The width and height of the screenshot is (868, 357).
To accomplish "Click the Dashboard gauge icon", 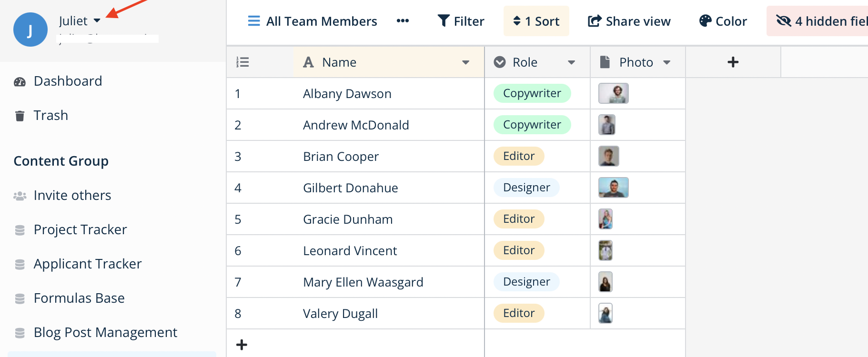I will pyautogui.click(x=20, y=82).
